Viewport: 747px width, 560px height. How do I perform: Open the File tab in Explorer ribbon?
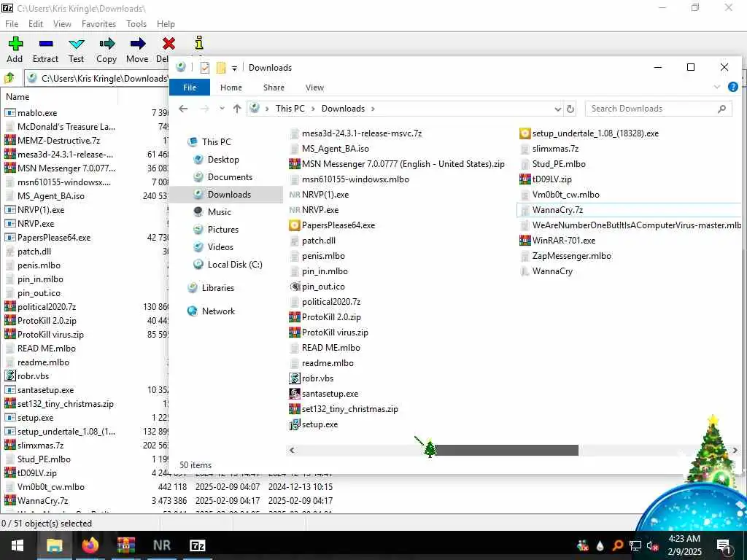point(190,87)
